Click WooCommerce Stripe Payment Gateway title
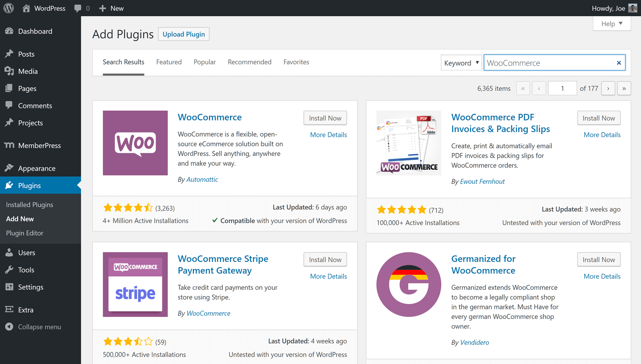The image size is (641, 364). click(223, 264)
